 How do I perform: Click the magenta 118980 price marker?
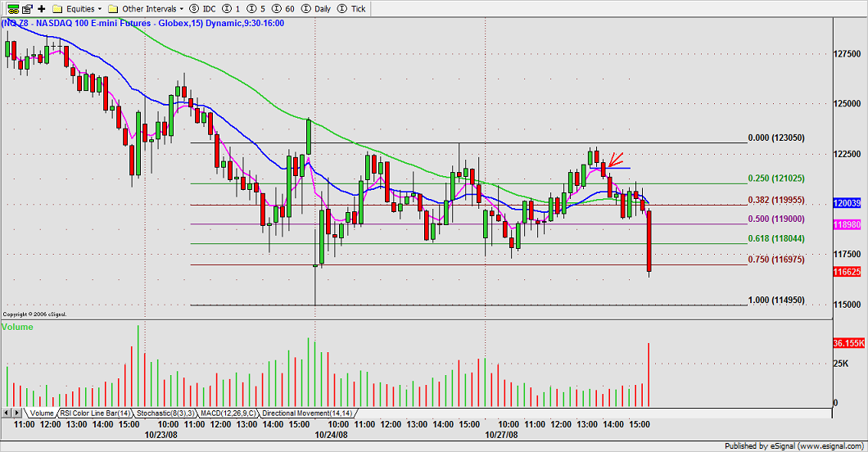pyautogui.click(x=847, y=224)
